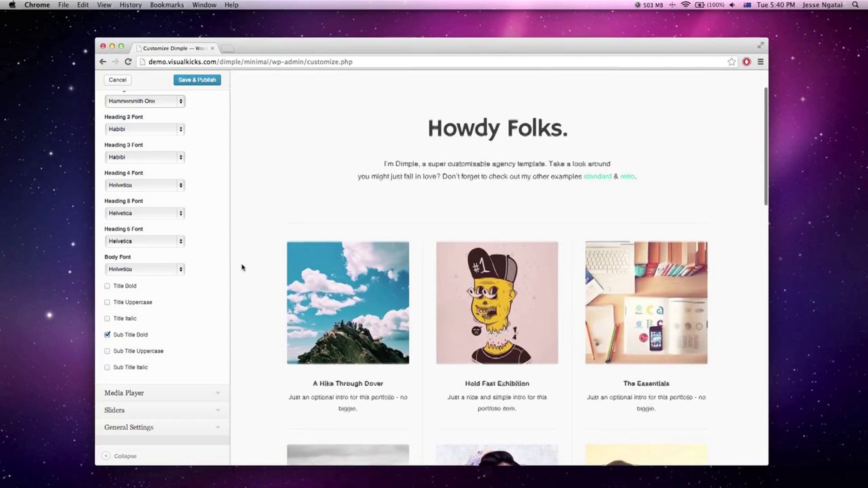Click the Save & Publish button
This screenshot has width=868, height=488.
197,80
